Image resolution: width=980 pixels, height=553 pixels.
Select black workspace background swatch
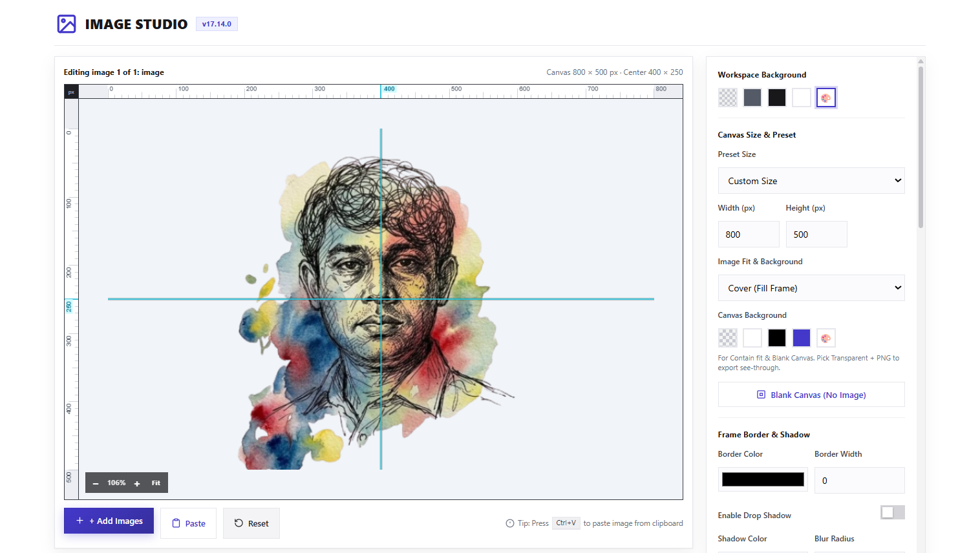click(777, 98)
